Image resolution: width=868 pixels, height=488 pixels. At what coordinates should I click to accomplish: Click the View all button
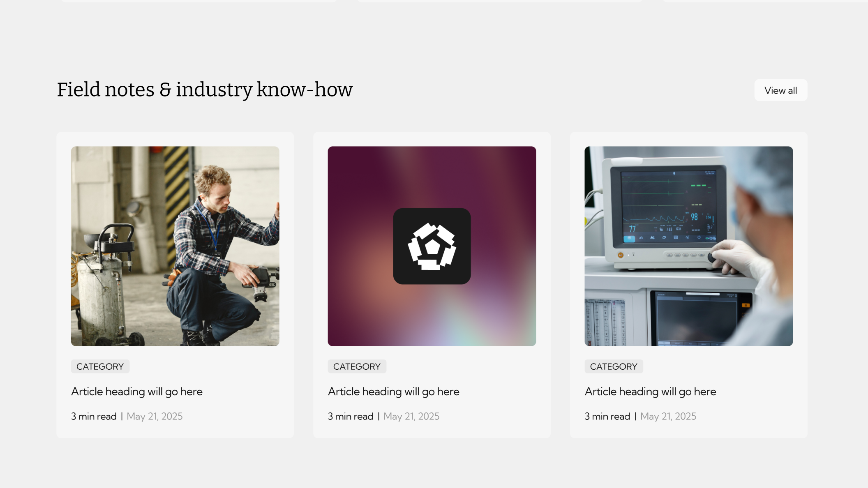[x=780, y=90]
